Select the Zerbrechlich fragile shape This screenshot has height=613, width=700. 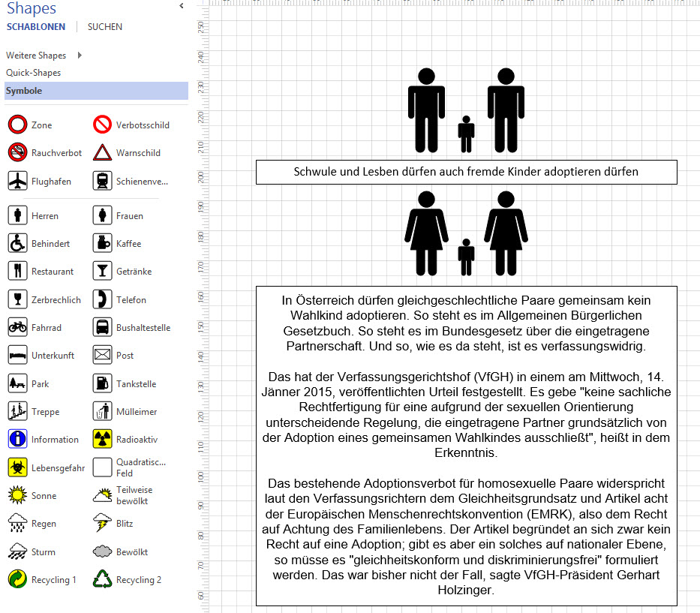(x=18, y=299)
